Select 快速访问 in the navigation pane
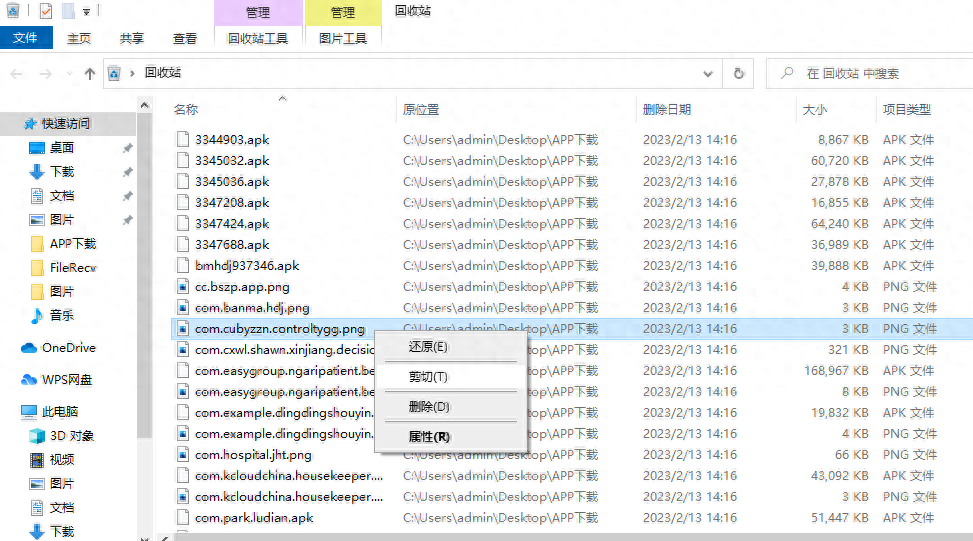The width and height of the screenshot is (973, 541). click(66, 124)
